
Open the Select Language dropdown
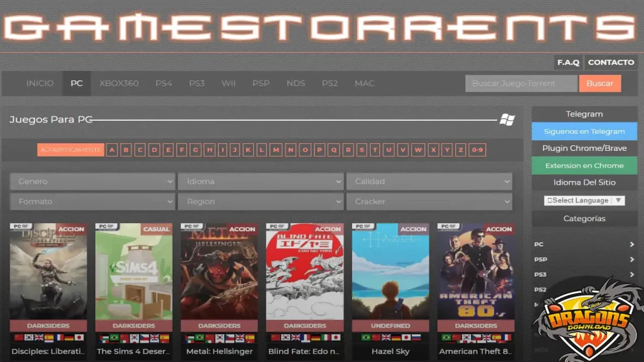[584, 200]
